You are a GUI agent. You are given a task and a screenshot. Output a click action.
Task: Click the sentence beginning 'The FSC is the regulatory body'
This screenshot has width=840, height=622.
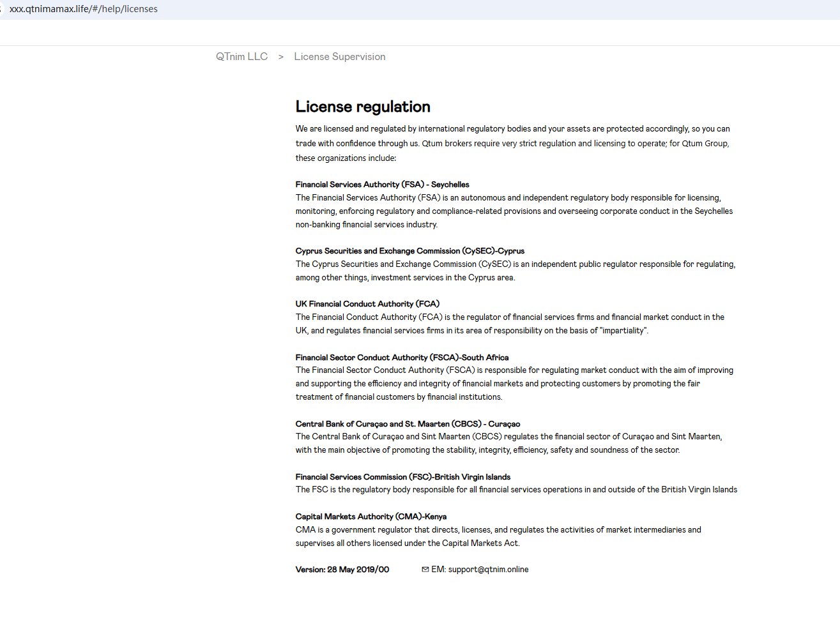tap(517, 490)
